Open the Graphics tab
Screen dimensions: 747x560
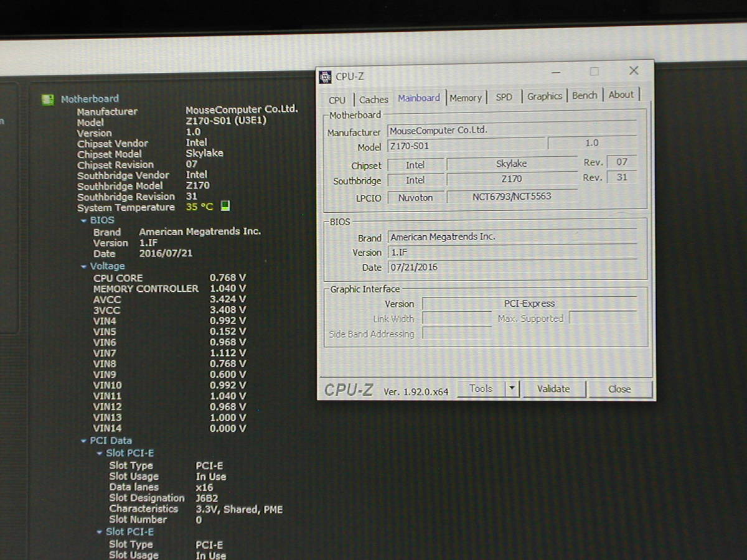pyautogui.click(x=544, y=96)
